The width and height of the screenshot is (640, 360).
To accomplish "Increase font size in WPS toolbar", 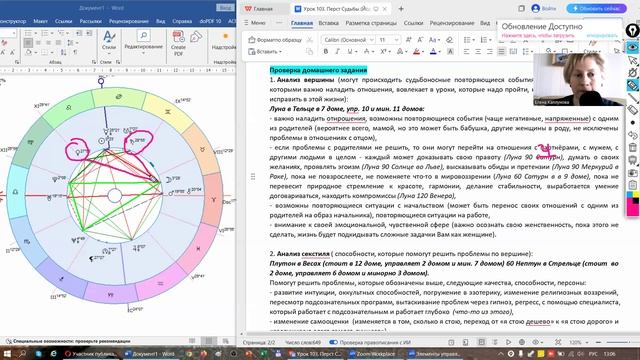I will [x=409, y=40].
